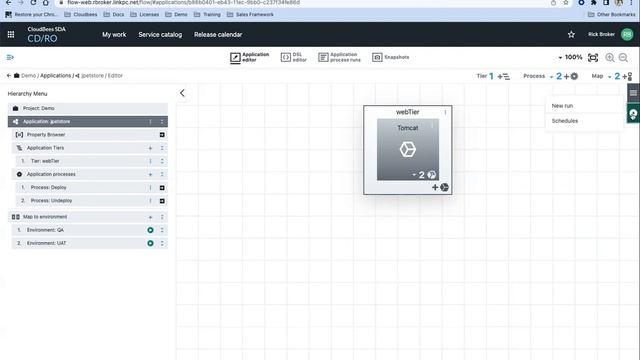Click the browser address bar

tap(302, 3)
